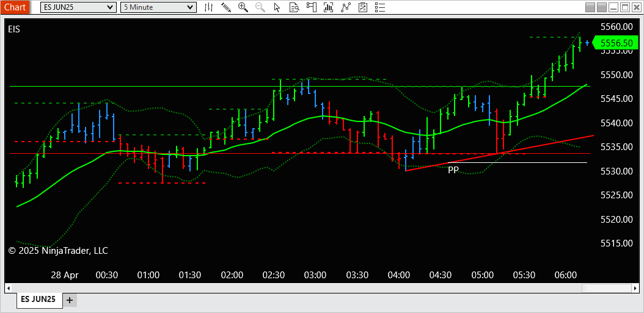644x313 pixels.
Task: Open the ES JUN25 instrument dropdown
Action: point(78,7)
